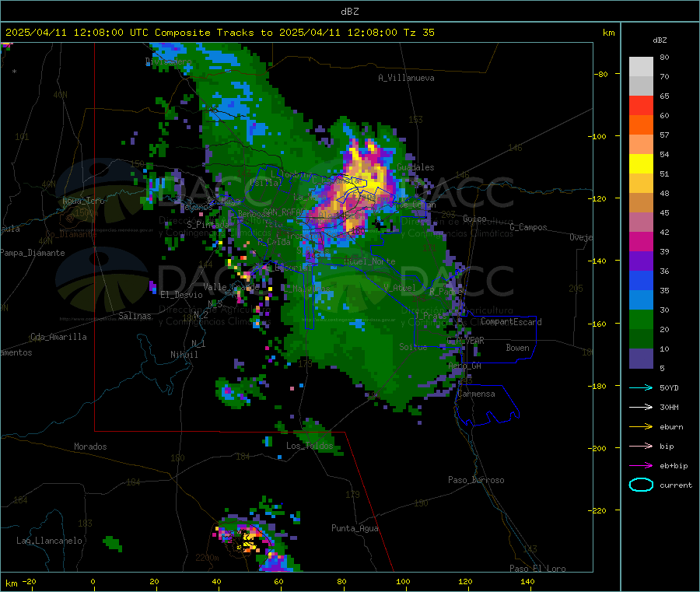Select the dark green 10-20 dBZ swatch

641,339
